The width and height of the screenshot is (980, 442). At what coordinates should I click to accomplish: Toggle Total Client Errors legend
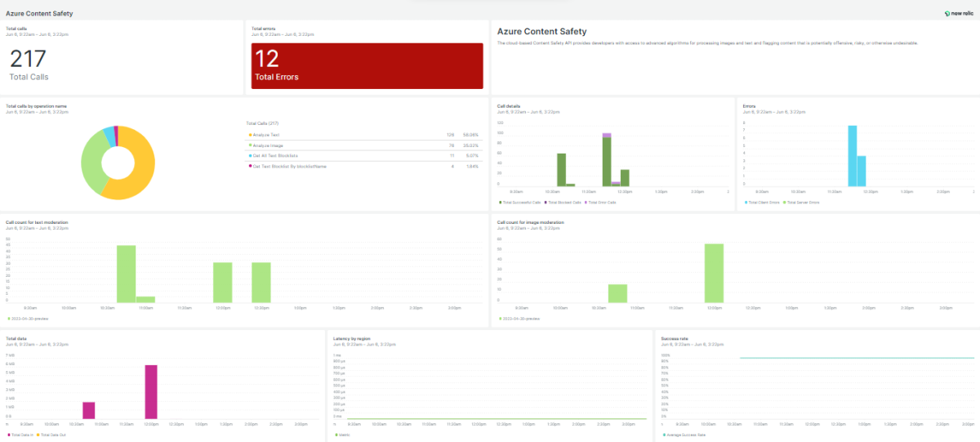click(761, 202)
